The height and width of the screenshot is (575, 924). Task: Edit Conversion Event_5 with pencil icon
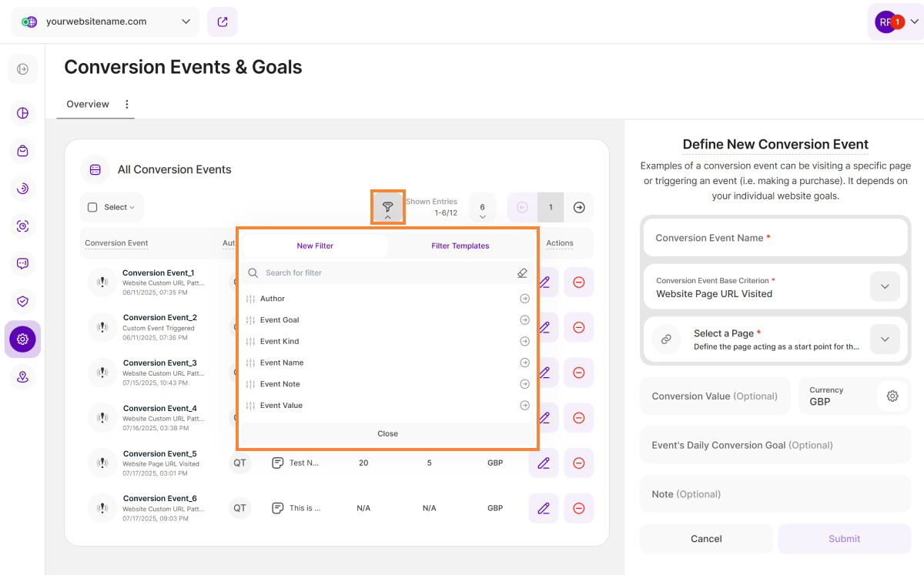point(544,463)
